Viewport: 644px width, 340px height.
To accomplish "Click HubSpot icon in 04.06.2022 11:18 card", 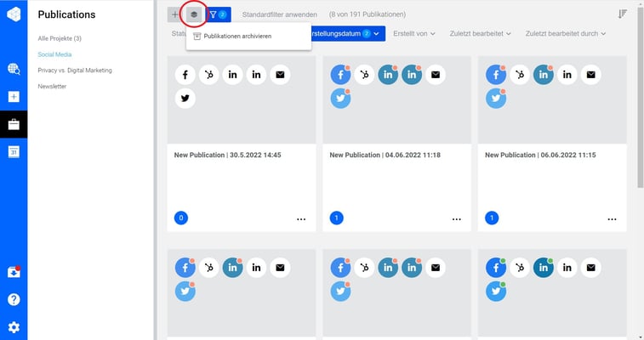I will [x=364, y=75].
